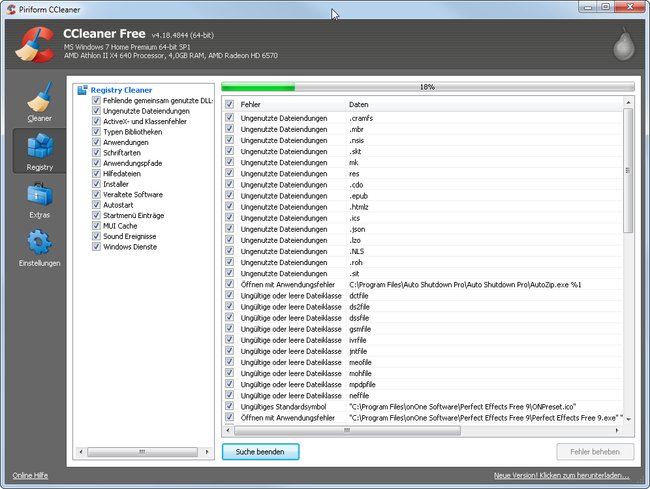The image size is (650, 489).
Task: Uncheck Hilfedateien option
Action: [x=96, y=173]
